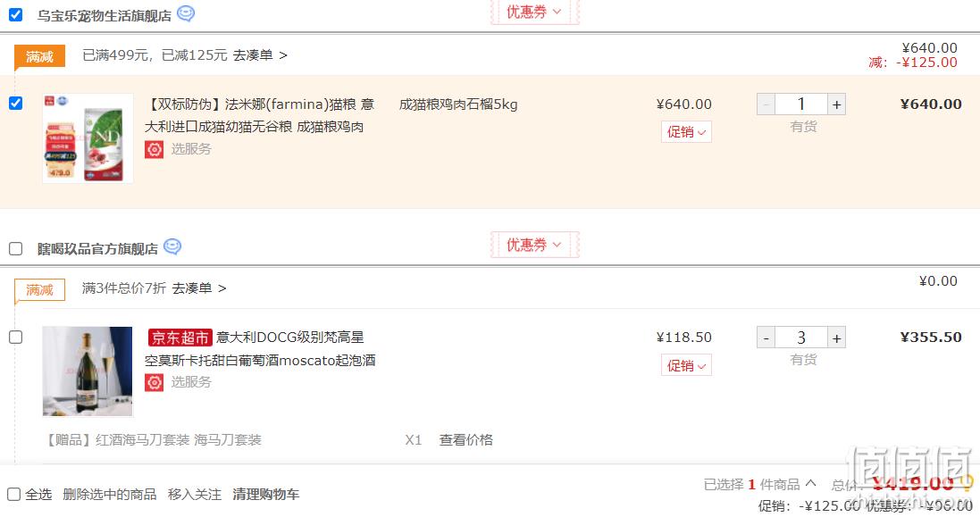Tick the 全选 select-all checkbox

[13, 495]
